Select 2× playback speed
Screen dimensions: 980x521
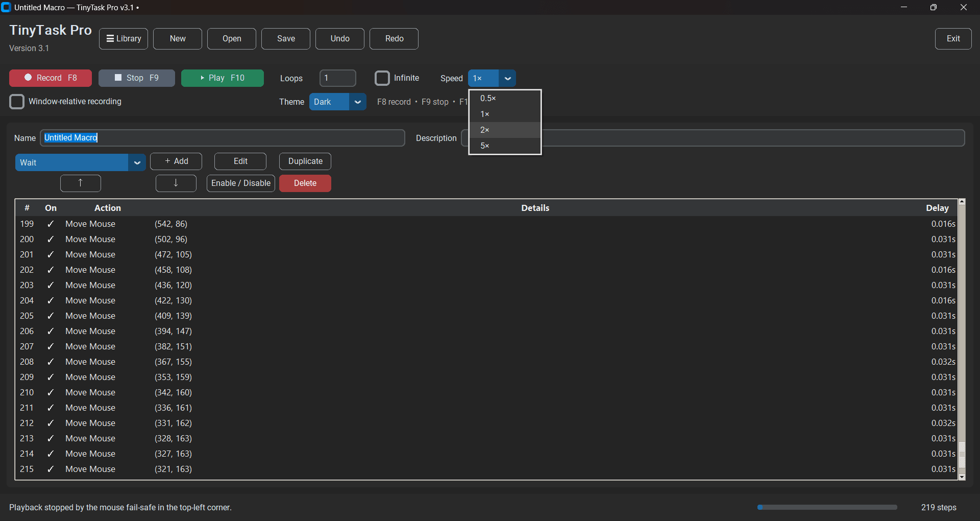[x=505, y=130]
